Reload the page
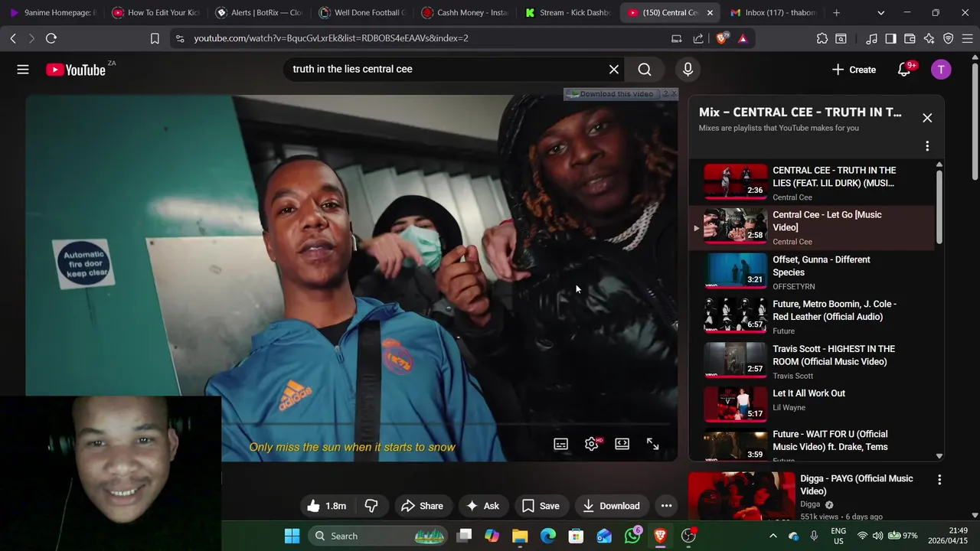This screenshot has width=980, height=551. [x=51, y=38]
